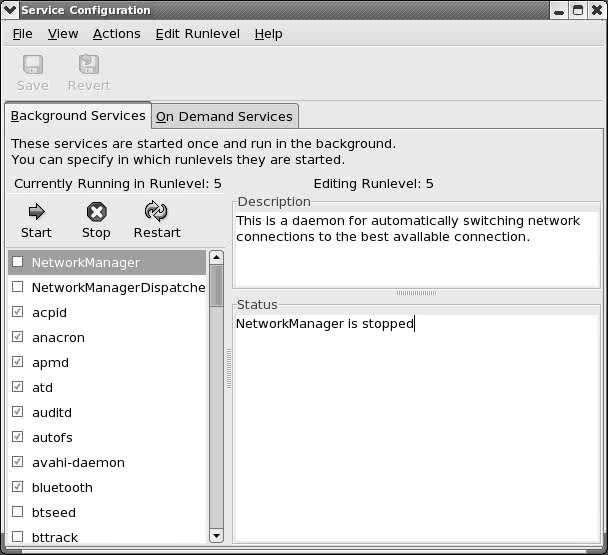
Task: Uncheck the apmd service
Action: (x=17, y=362)
